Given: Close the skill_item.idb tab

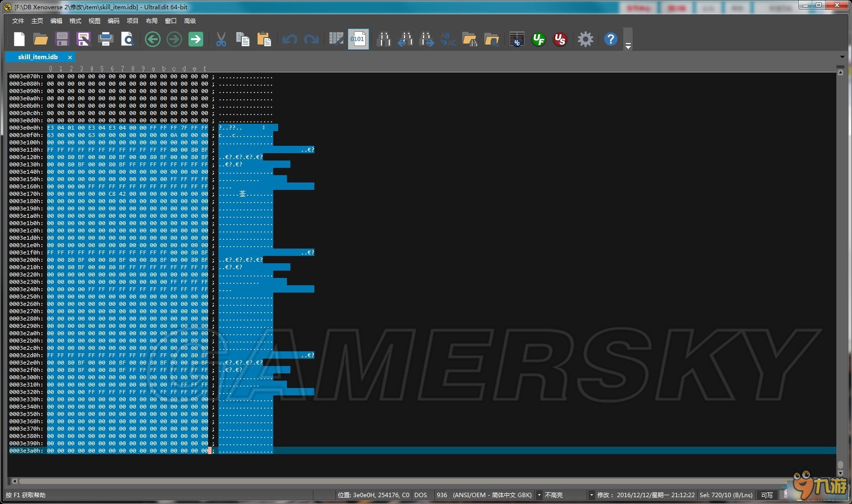Looking at the screenshot, I should pos(70,57).
